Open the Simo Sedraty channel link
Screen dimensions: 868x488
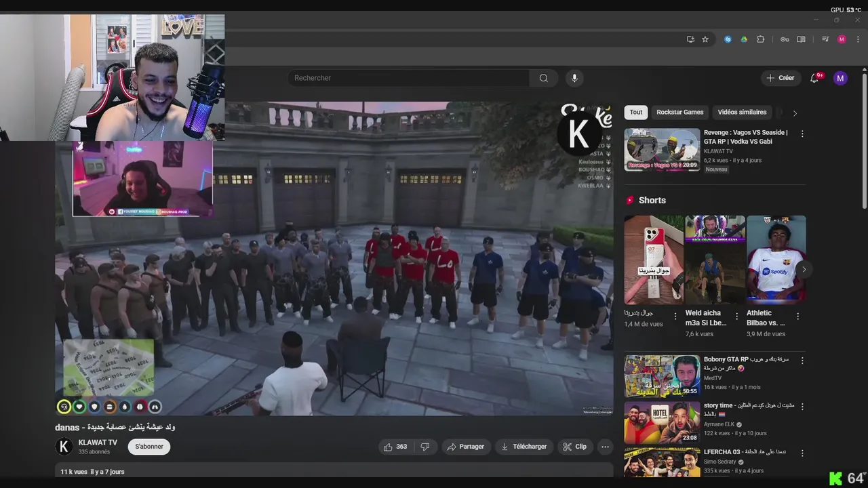pos(722,462)
